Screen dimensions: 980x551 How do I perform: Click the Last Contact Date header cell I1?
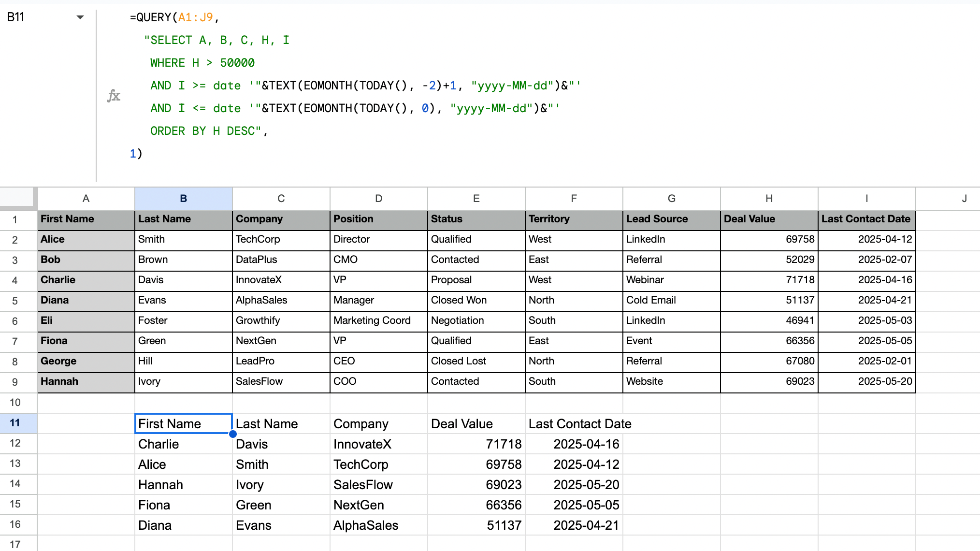click(866, 219)
